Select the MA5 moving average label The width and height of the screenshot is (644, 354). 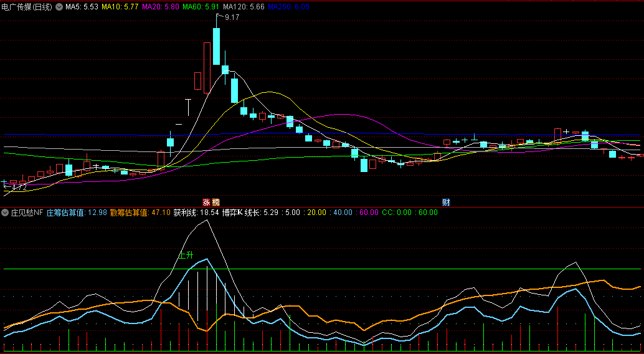(82, 7)
